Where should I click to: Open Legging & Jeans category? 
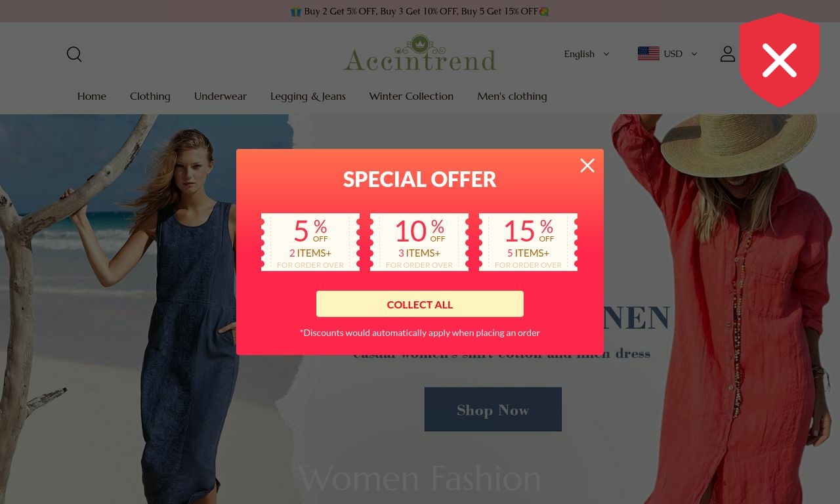pos(308,96)
